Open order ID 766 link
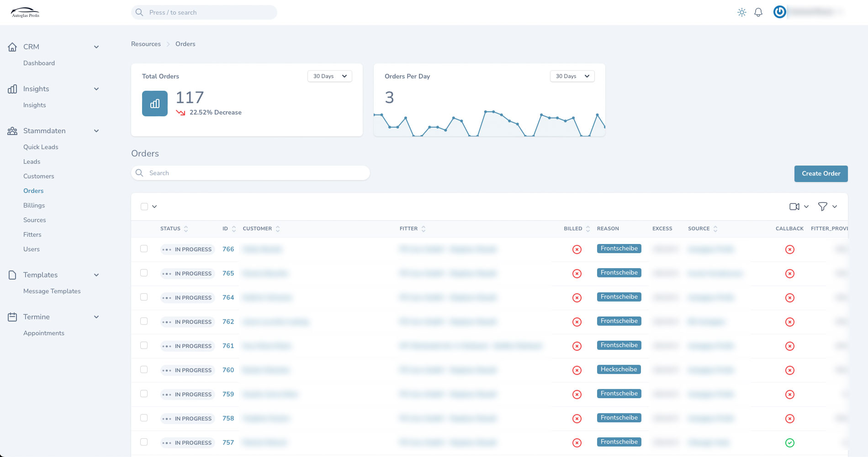This screenshot has height=457, width=868. pyautogui.click(x=228, y=250)
